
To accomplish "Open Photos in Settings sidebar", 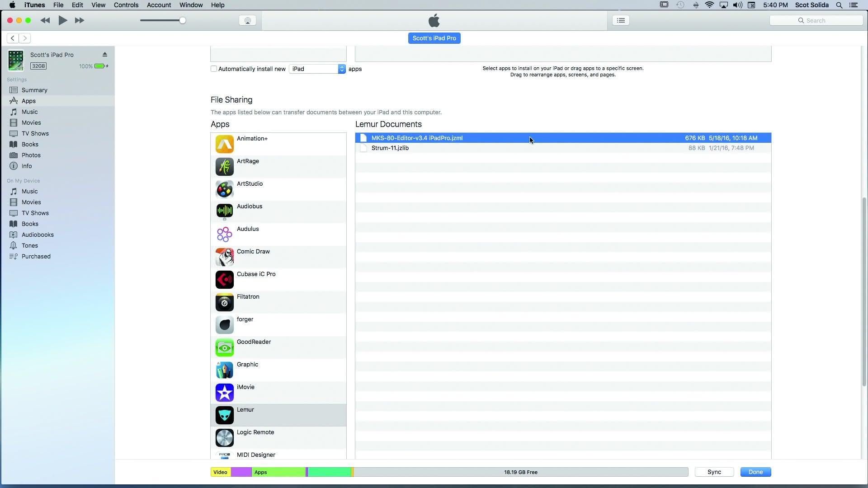I will 57,155.
